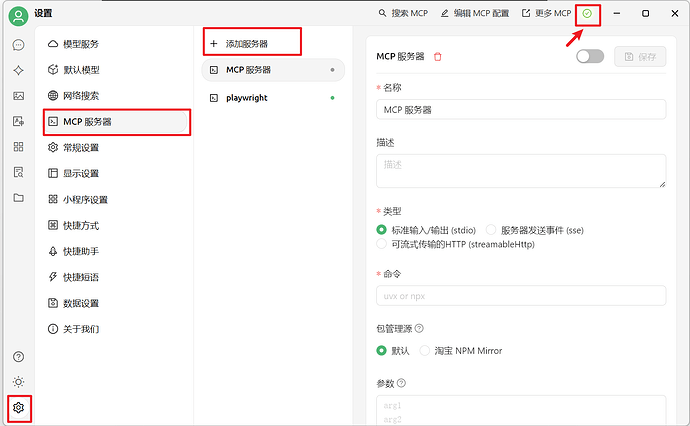Viewport: 690px width, 426px height.
Task: Open 快捷短语 settings section
Action: [117, 277]
